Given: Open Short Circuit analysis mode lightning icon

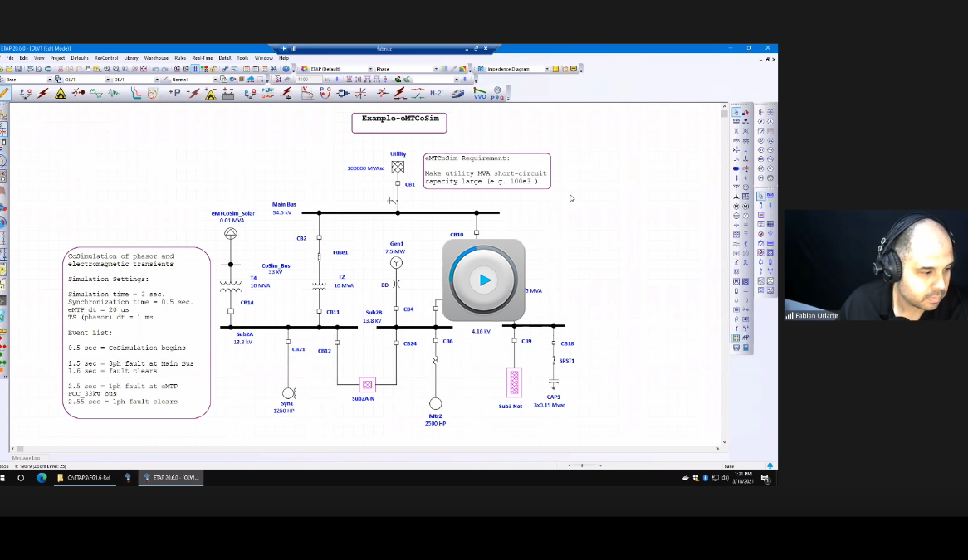Looking at the screenshot, I should point(43,94).
